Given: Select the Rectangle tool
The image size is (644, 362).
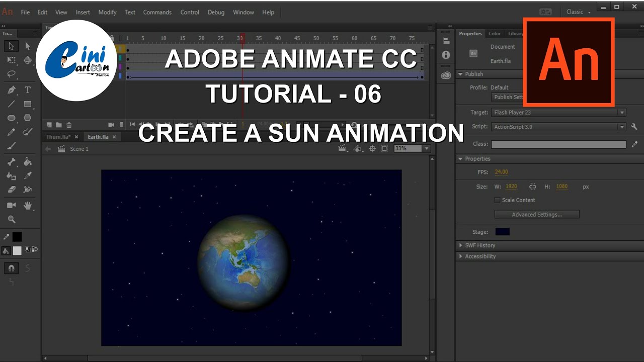Looking at the screenshot, I should click(28, 104).
